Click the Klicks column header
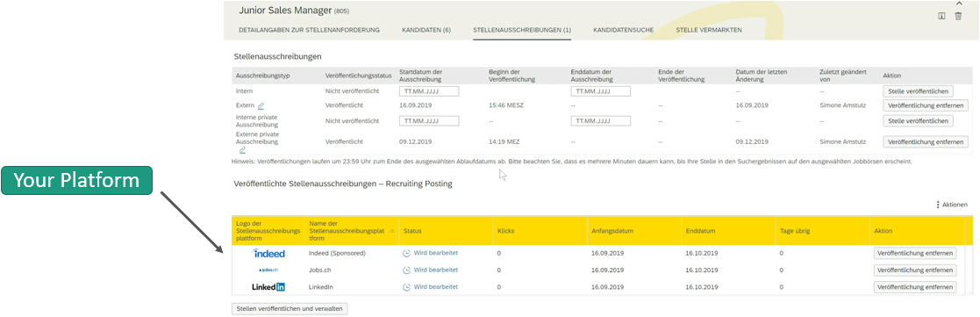The image size is (980, 317). 505,231
